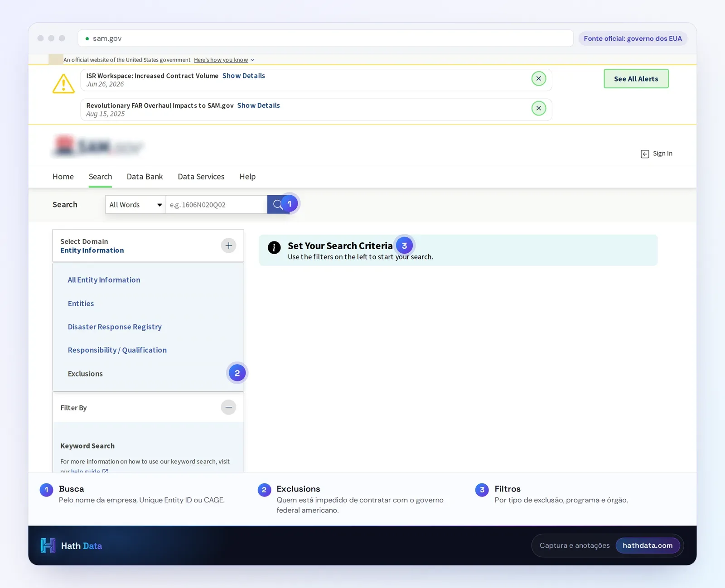The width and height of the screenshot is (725, 588).
Task: Open the All Words dropdown
Action: coord(135,204)
